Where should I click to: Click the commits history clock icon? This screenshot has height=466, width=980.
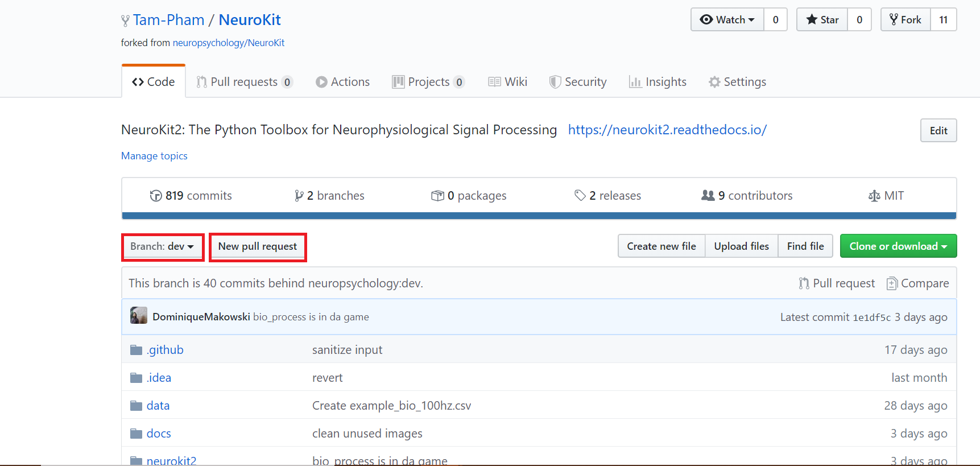click(156, 196)
